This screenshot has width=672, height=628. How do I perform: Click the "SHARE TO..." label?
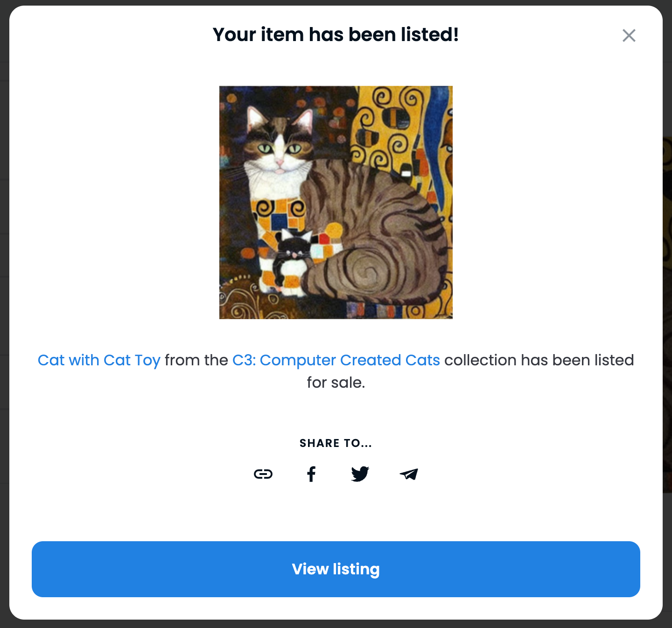[x=336, y=443]
